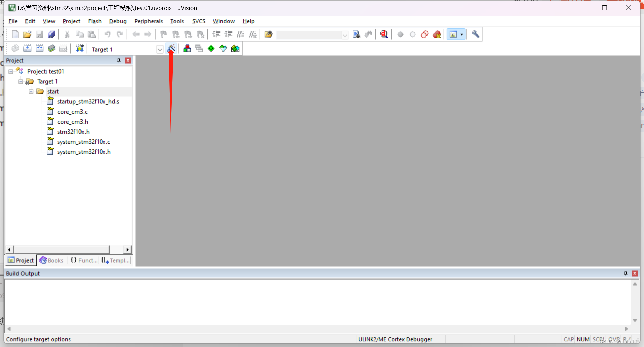Screen dimensions: 644x347
Task: Collapse the Project: test01 tree node
Action: coord(11,72)
